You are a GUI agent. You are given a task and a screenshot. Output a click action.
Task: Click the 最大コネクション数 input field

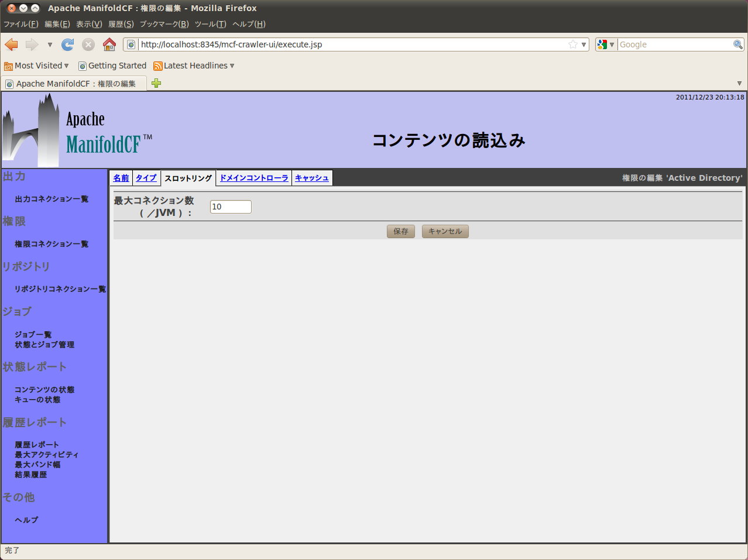[x=231, y=207]
